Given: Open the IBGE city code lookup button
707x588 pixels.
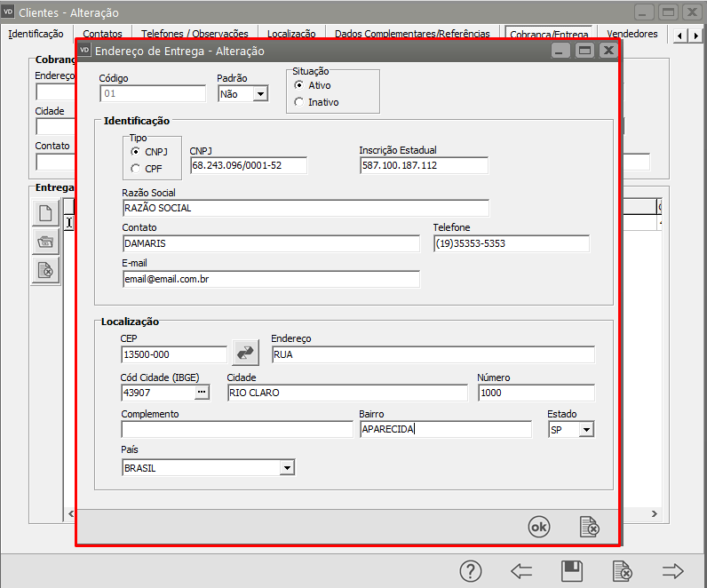Looking at the screenshot, I should click(x=201, y=392).
